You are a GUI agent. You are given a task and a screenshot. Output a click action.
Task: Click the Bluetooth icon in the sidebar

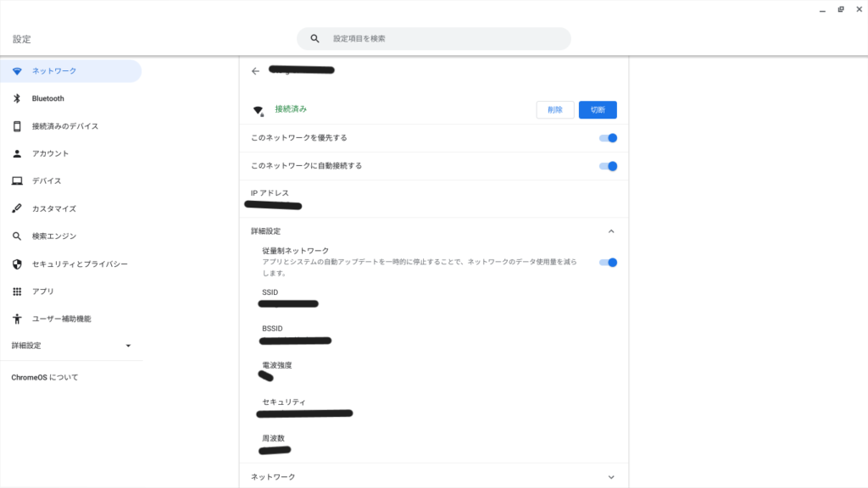17,98
